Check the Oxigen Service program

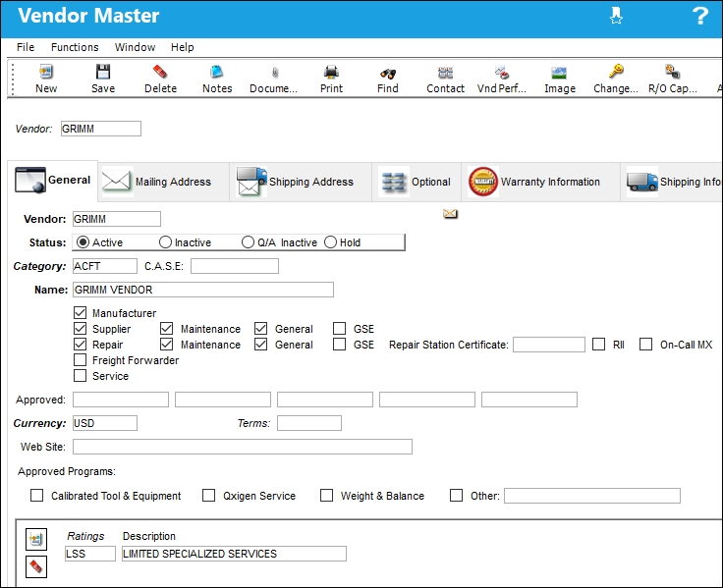(209, 496)
